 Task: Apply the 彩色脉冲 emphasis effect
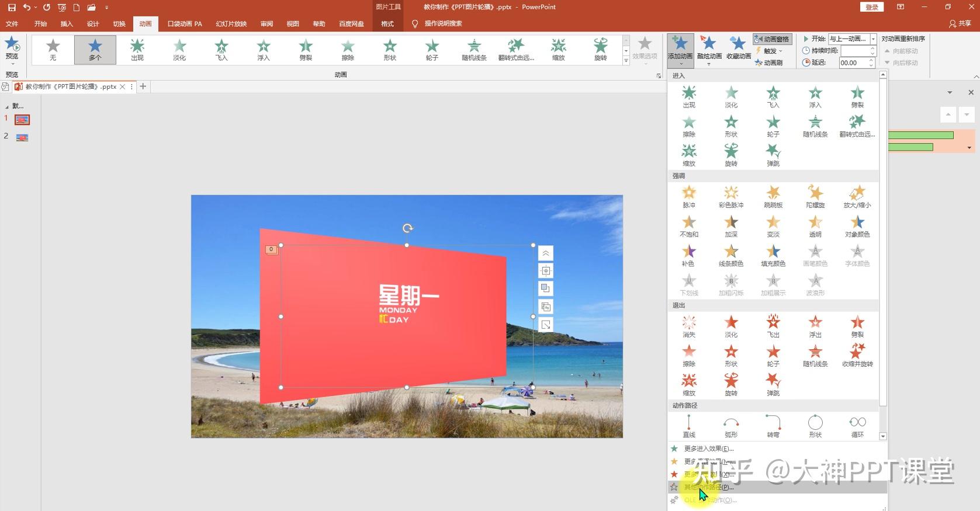coord(731,197)
